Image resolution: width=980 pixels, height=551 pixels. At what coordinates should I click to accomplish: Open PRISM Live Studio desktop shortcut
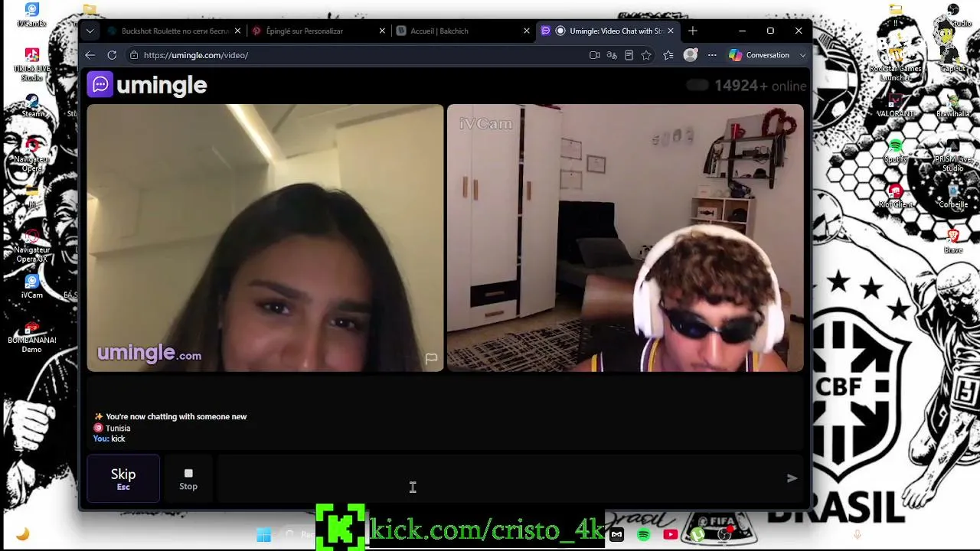tap(953, 155)
